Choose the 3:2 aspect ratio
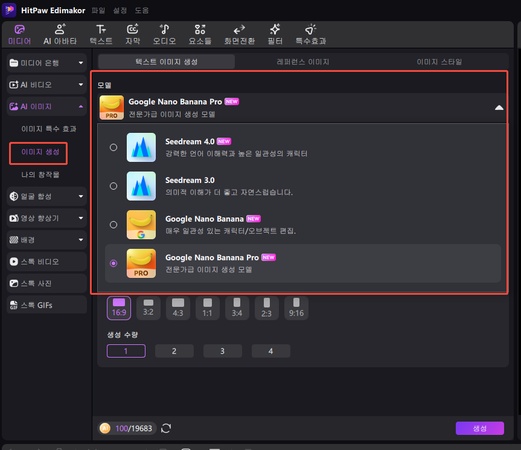Image resolution: width=521 pixels, height=450 pixels. pyautogui.click(x=148, y=308)
